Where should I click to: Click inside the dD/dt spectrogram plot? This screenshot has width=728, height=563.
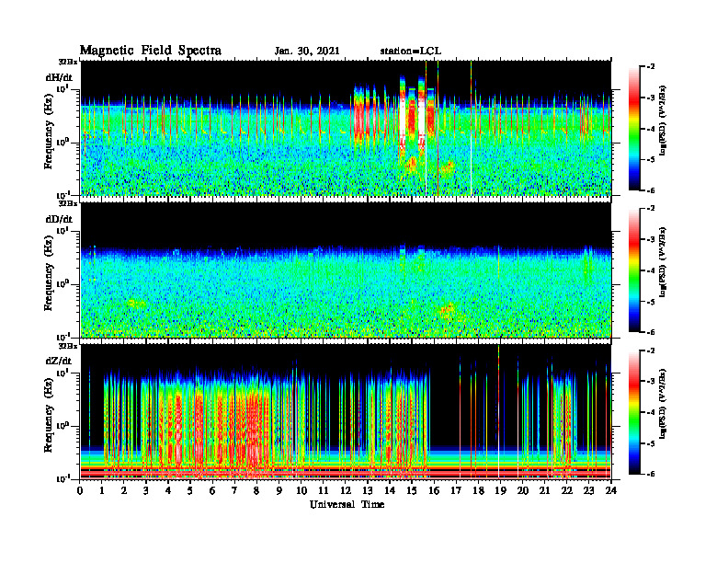click(x=346, y=270)
